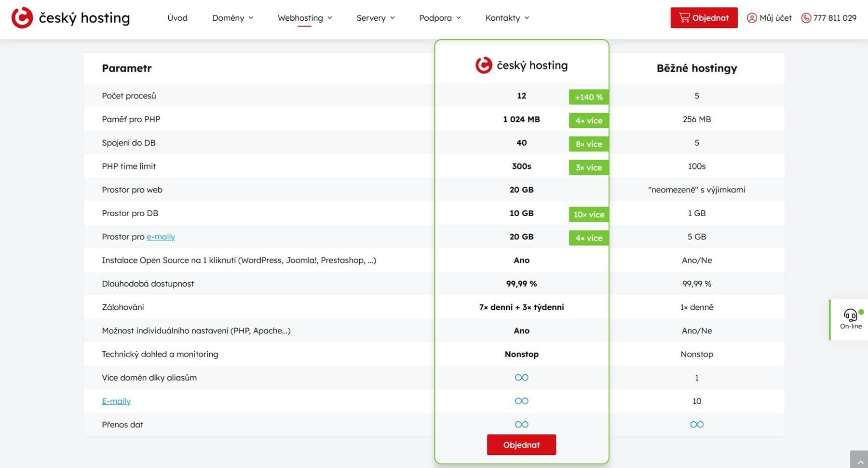Image resolution: width=868 pixels, height=468 pixels.
Task: Click the 1 024 MB value
Action: click(x=521, y=119)
